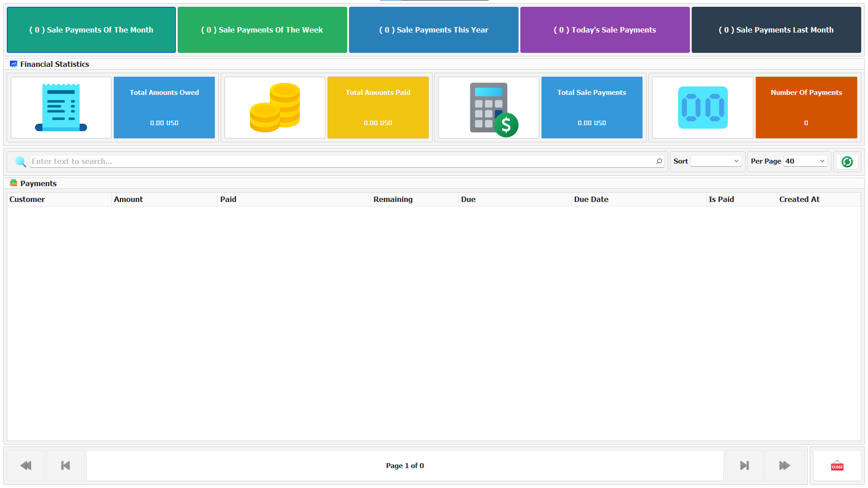Open the Sort dropdown
Viewport: 868px width, 488px height.
point(716,161)
